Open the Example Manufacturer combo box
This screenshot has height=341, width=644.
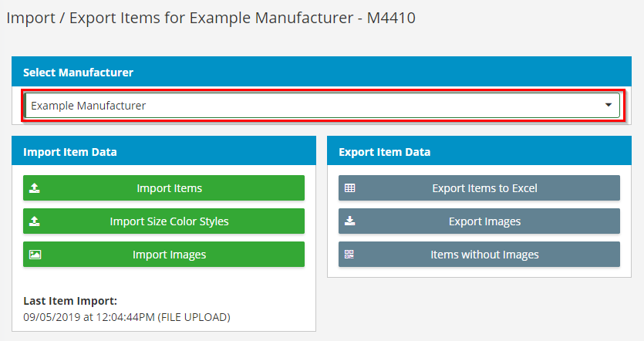pos(309,106)
